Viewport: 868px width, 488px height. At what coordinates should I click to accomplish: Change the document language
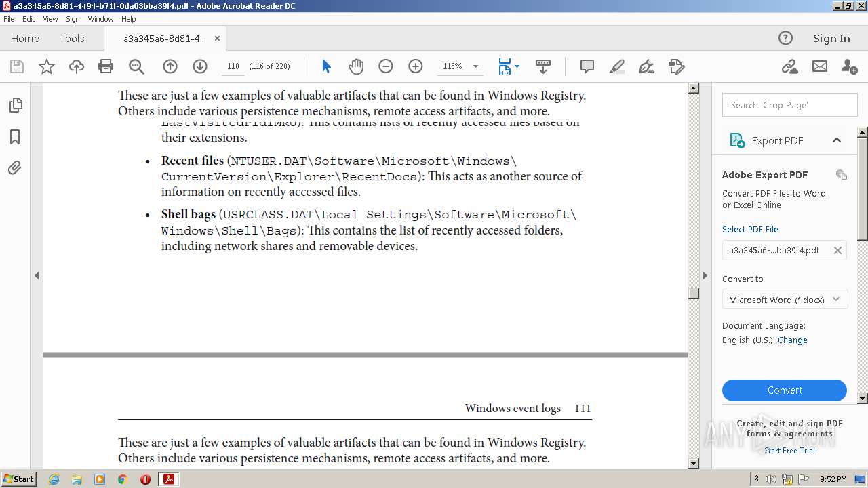(x=793, y=340)
